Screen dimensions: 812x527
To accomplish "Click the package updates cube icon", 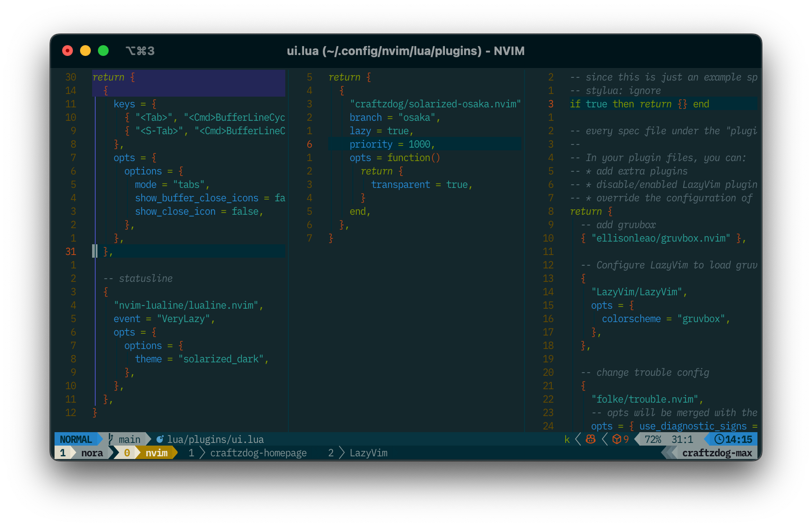I will pyautogui.click(x=617, y=439).
